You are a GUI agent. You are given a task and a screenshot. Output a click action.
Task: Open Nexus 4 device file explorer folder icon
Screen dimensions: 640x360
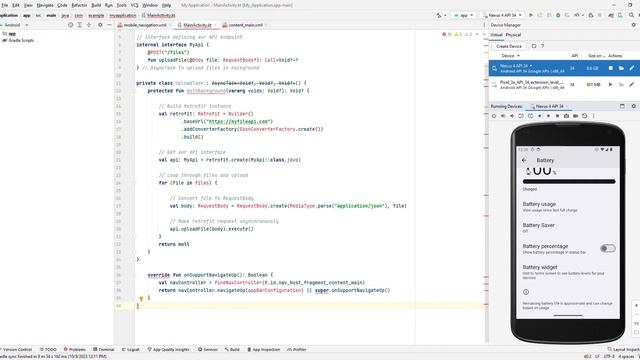pos(621,68)
